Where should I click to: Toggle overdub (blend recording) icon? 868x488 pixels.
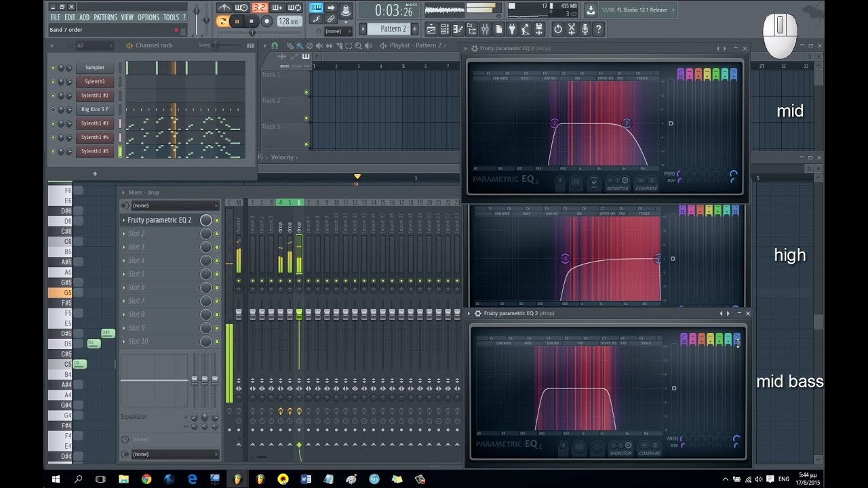point(277,7)
